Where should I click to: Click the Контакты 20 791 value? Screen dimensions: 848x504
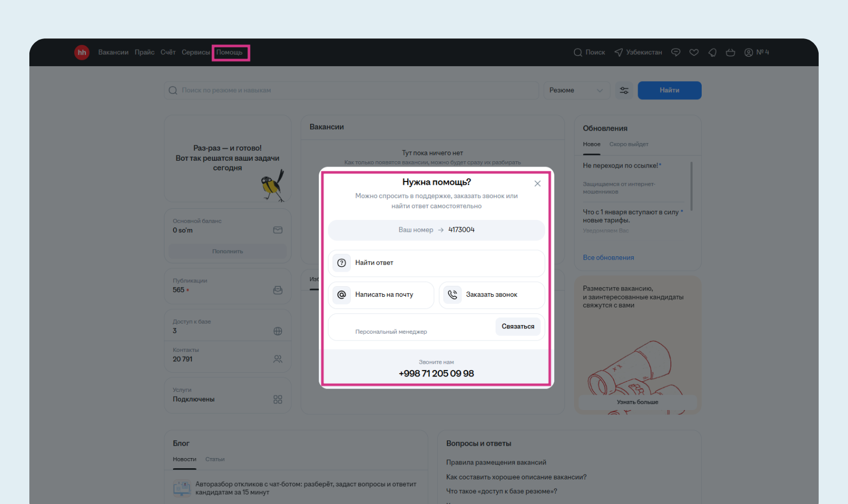pyautogui.click(x=183, y=359)
